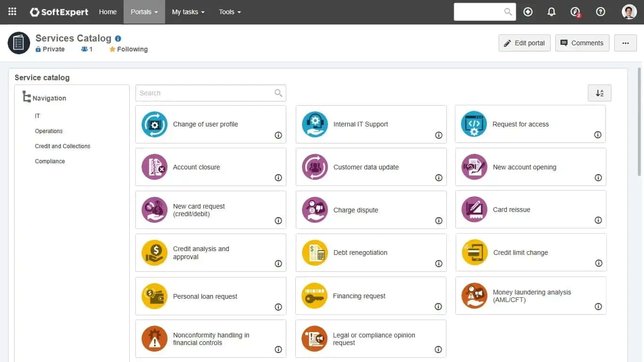
Task: Open the New account opening service card
Action: point(531,167)
